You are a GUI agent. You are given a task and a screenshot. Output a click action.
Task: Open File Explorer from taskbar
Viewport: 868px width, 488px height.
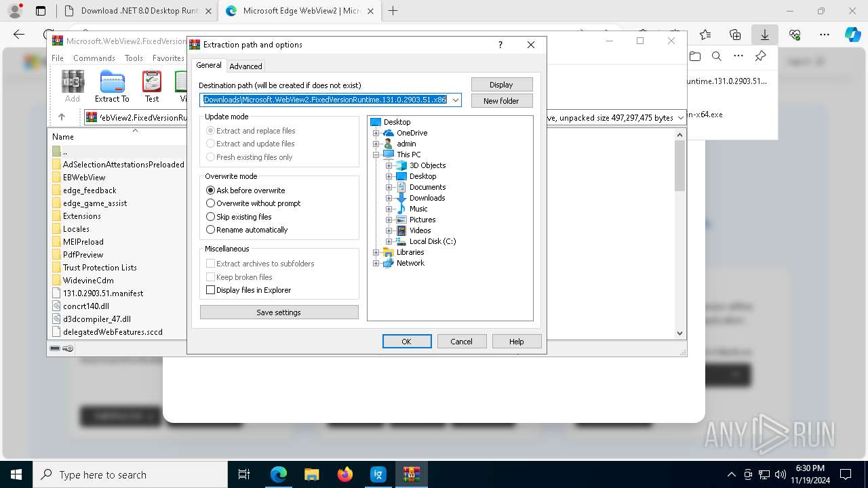tap(312, 474)
